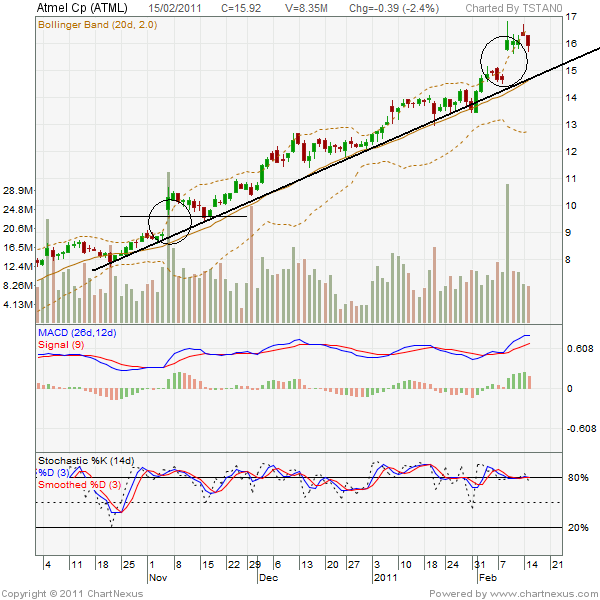600x600 pixels.
Task: Click the last red candlestick on the chart
Action: tap(528, 41)
